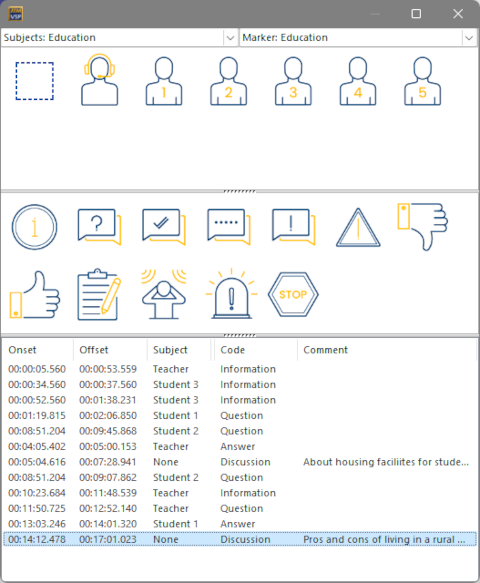Select the Teacher headset subject icon
The width and height of the screenshot is (480, 583).
pyautogui.click(x=99, y=80)
